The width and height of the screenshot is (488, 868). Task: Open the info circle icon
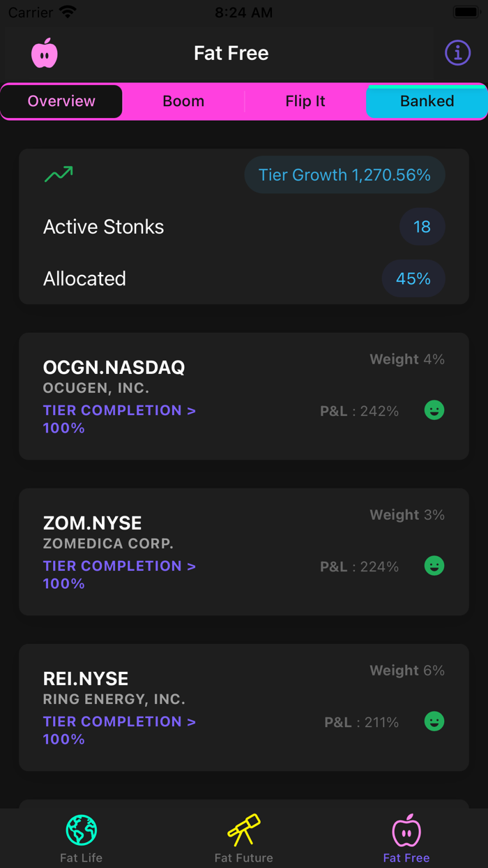[x=457, y=53]
